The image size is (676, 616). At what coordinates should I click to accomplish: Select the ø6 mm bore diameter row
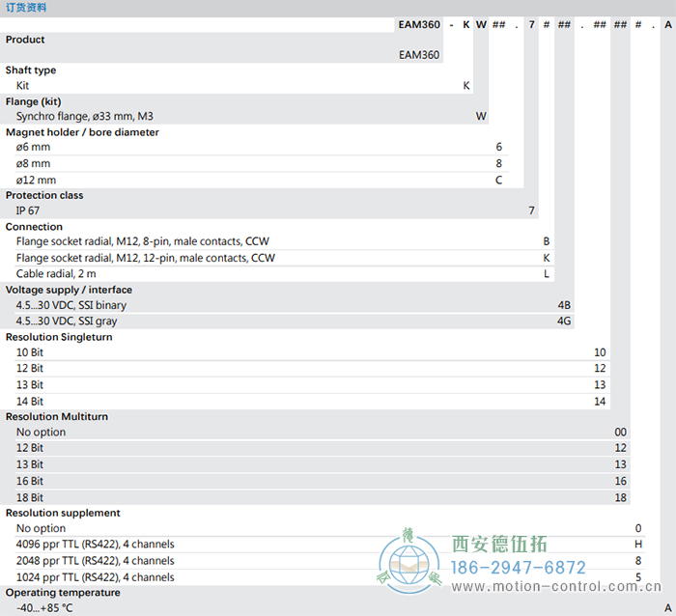[34, 148]
